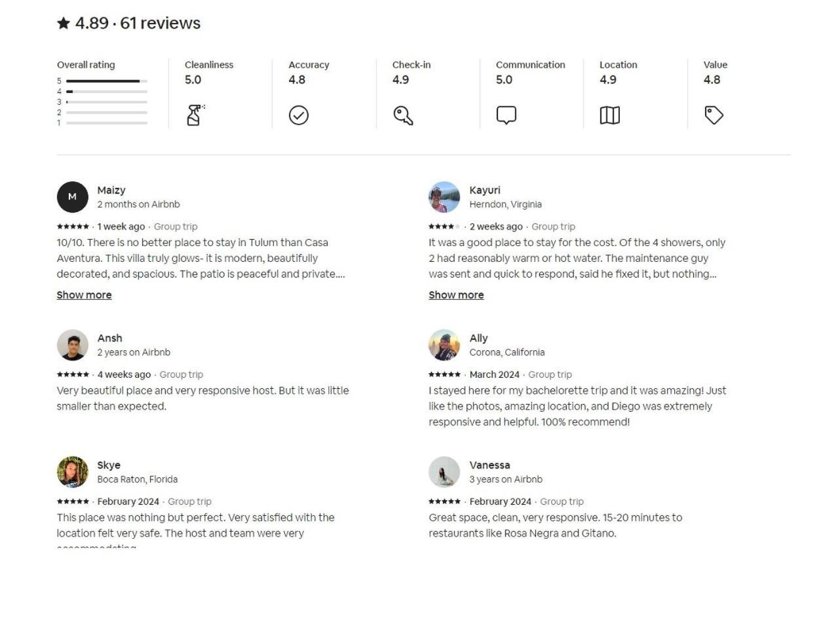View Skye's profile photo
The height and width of the screenshot is (620, 840).
click(73, 472)
